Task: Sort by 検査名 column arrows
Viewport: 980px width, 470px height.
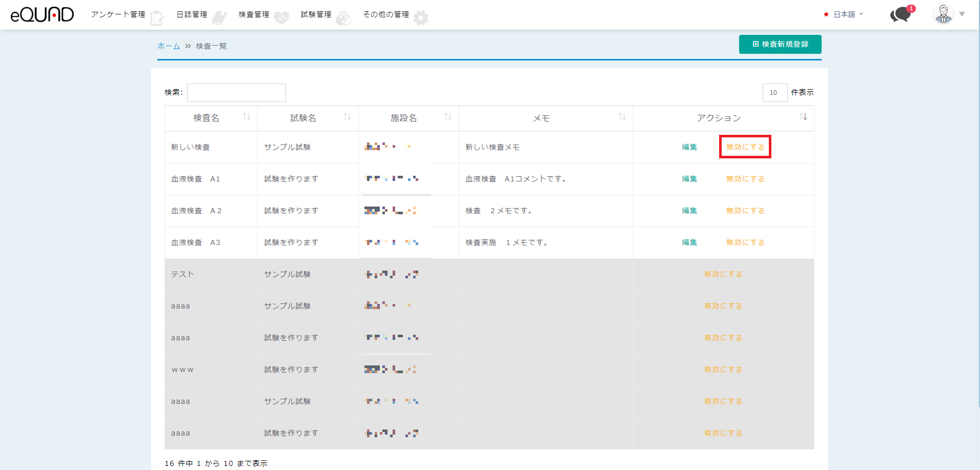Action: point(247,117)
